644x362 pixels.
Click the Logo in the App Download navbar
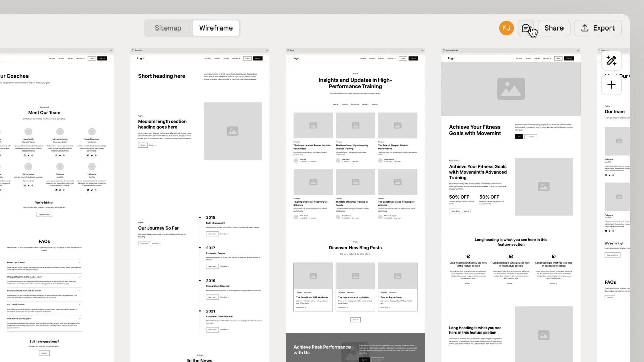(x=451, y=58)
